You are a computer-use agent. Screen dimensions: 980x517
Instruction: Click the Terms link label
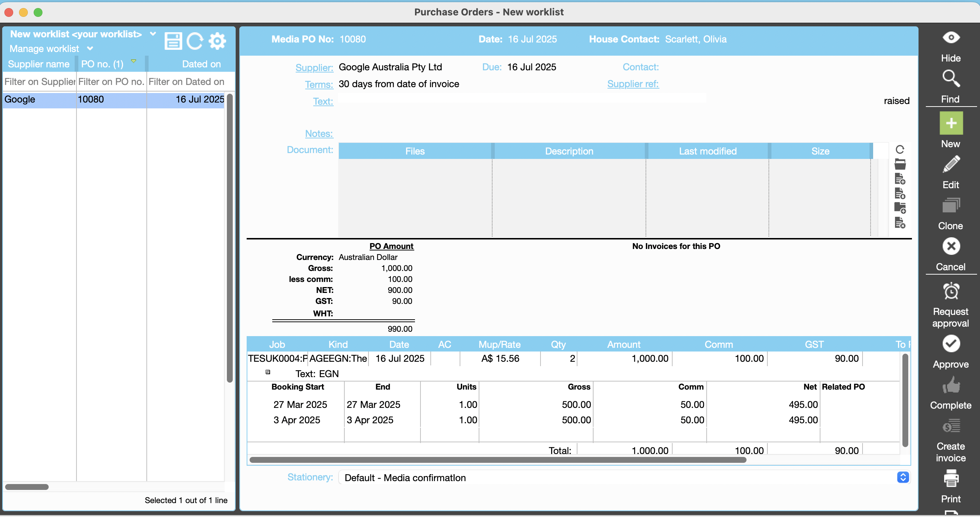[x=319, y=85]
